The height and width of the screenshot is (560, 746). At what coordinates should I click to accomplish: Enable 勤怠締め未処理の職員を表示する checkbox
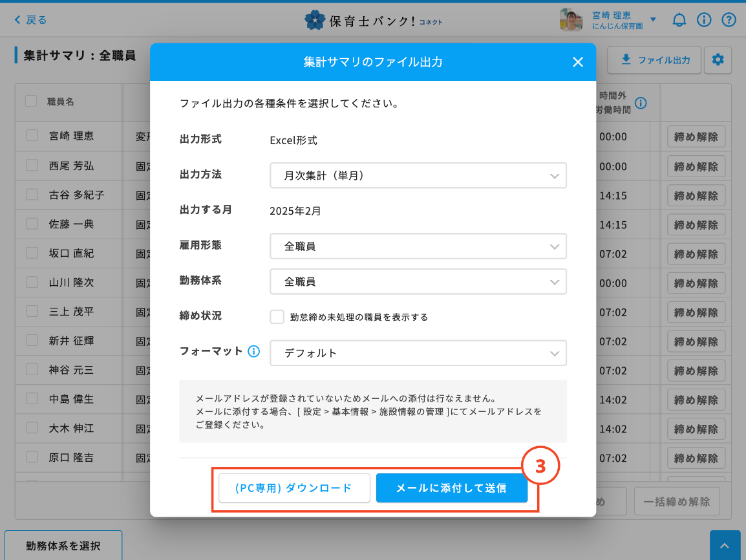point(277,317)
